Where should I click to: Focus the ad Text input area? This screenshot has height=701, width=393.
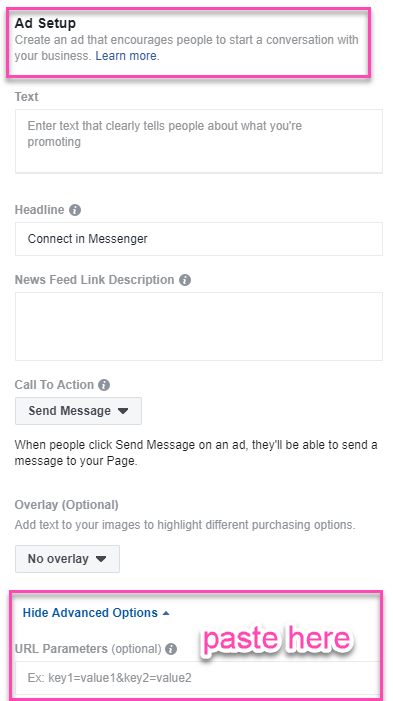199,141
